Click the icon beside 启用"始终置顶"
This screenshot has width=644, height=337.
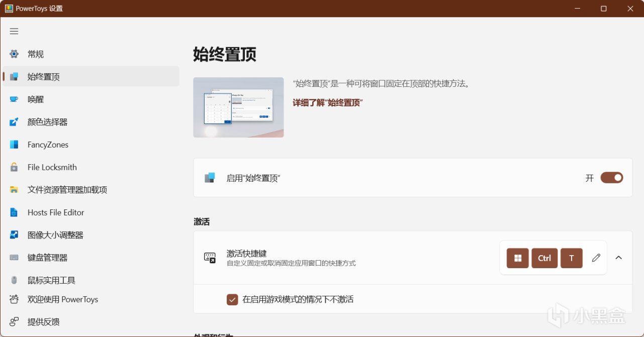click(x=210, y=178)
